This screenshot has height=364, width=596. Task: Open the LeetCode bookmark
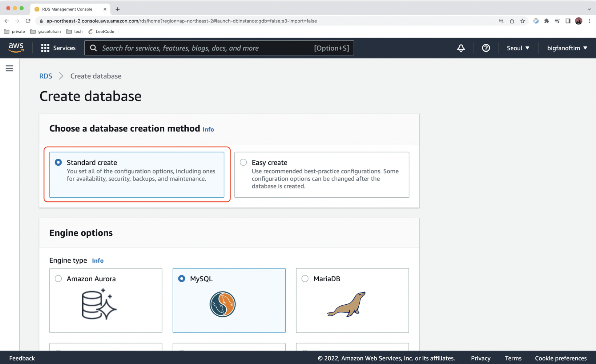point(101,31)
